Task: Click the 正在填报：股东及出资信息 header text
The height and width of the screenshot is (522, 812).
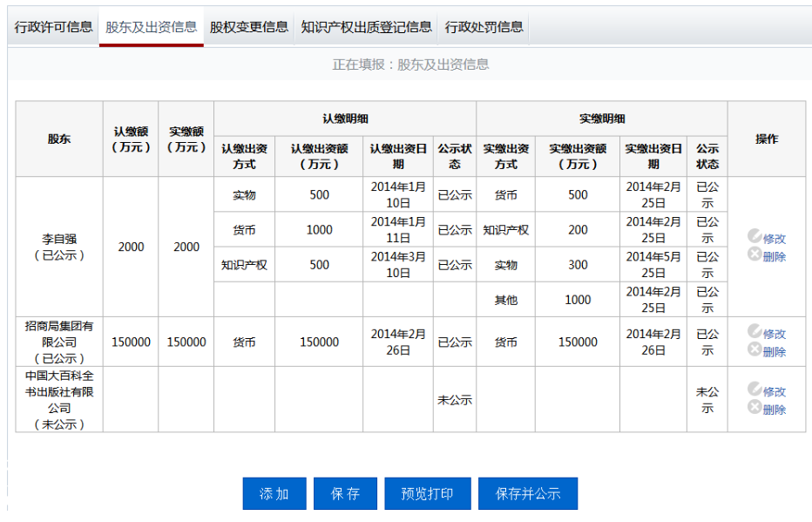Action: [410, 64]
